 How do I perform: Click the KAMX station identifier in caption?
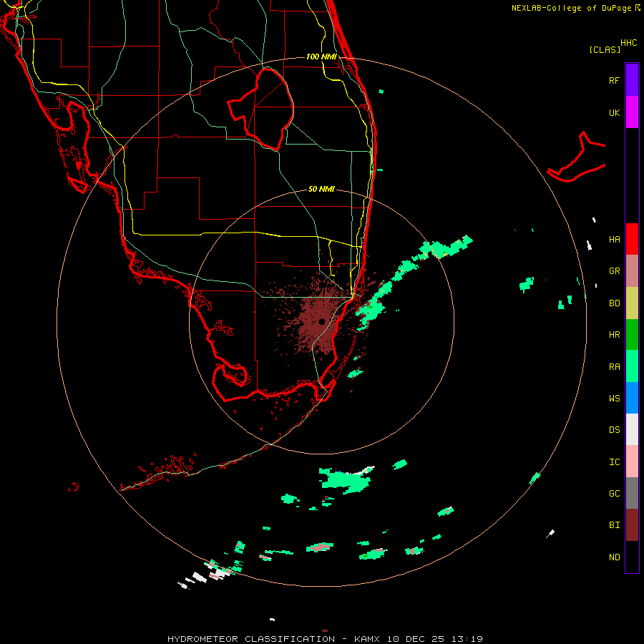coord(367,639)
